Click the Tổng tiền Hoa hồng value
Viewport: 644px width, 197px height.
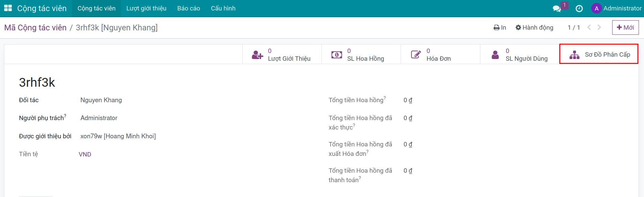tap(408, 100)
